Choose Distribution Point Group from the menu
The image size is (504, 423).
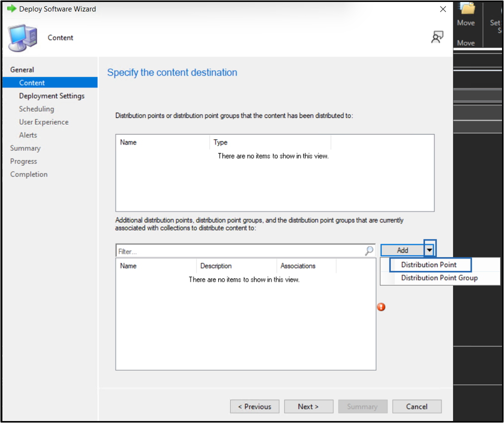pos(439,278)
